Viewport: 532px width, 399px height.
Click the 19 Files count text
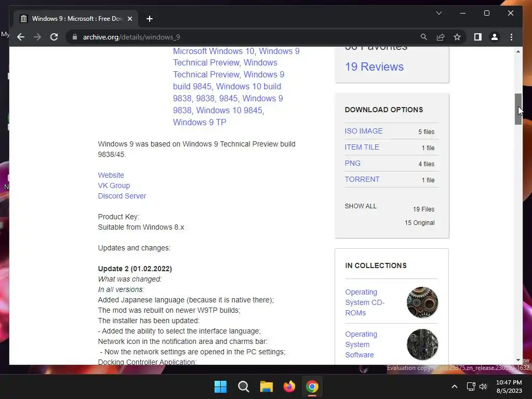click(x=423, y=209)
